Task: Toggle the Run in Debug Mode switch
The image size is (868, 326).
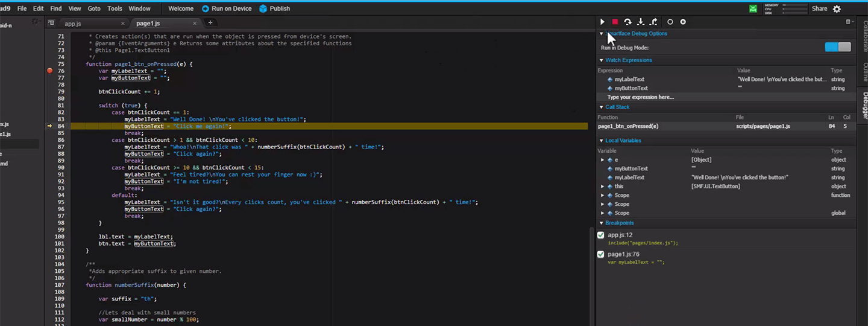Action: [x=837, y=47]
